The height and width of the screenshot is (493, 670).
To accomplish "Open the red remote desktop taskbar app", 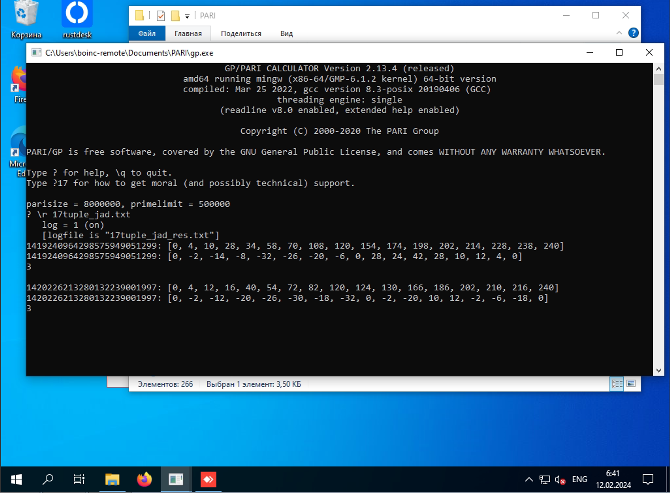I will point(209,479).
